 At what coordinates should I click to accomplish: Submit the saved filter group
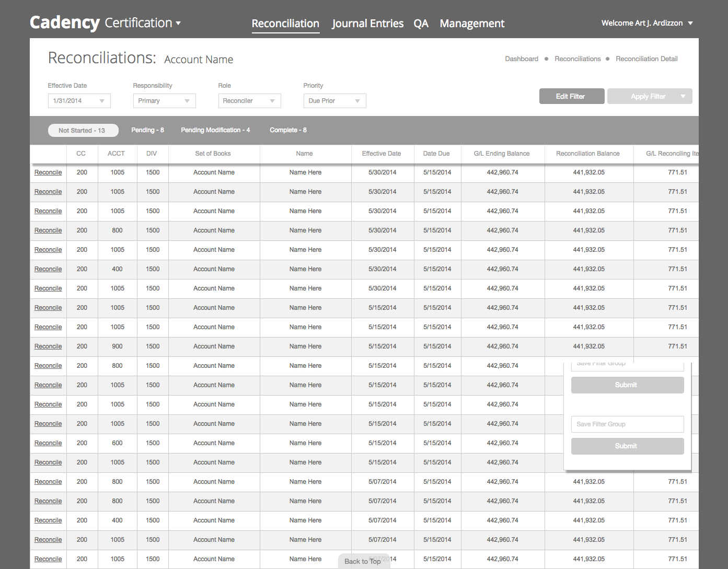[x=627, y=446]
